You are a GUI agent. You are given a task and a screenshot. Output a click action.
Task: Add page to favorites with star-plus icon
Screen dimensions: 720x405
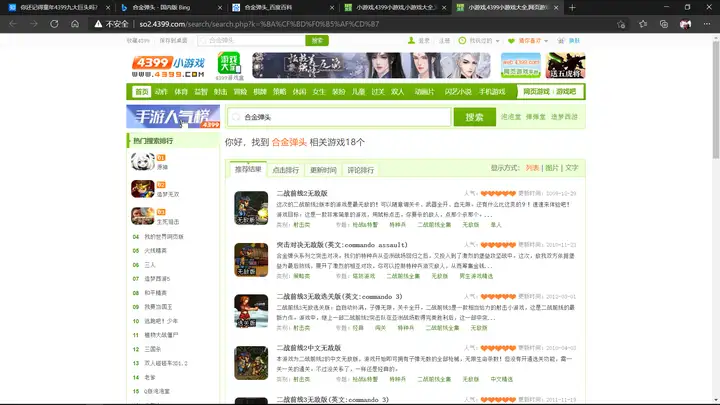coord(621,24)
